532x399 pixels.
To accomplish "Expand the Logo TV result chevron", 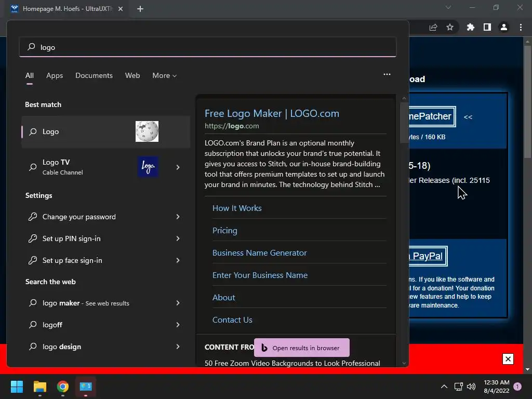I will [x=178, y=167].
